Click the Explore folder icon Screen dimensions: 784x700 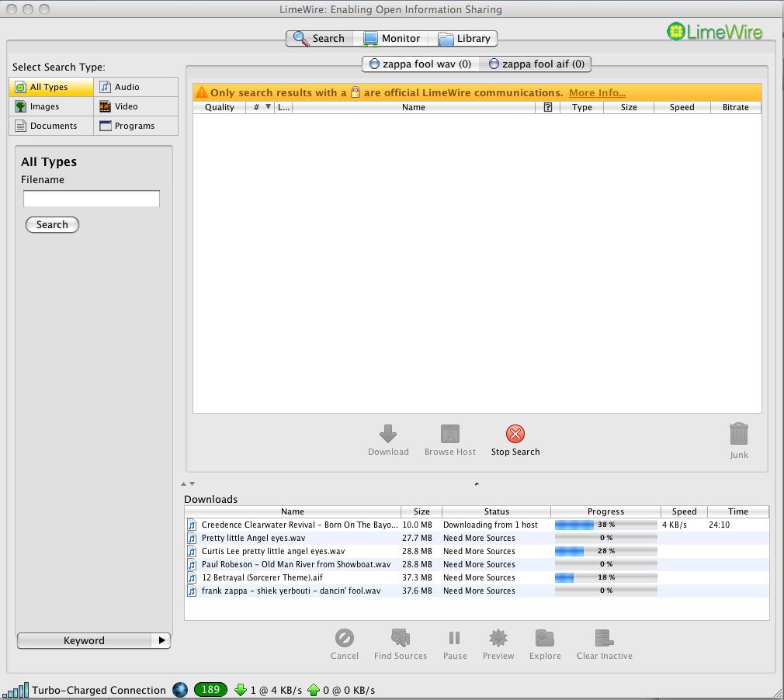click(x=544, y=638)
